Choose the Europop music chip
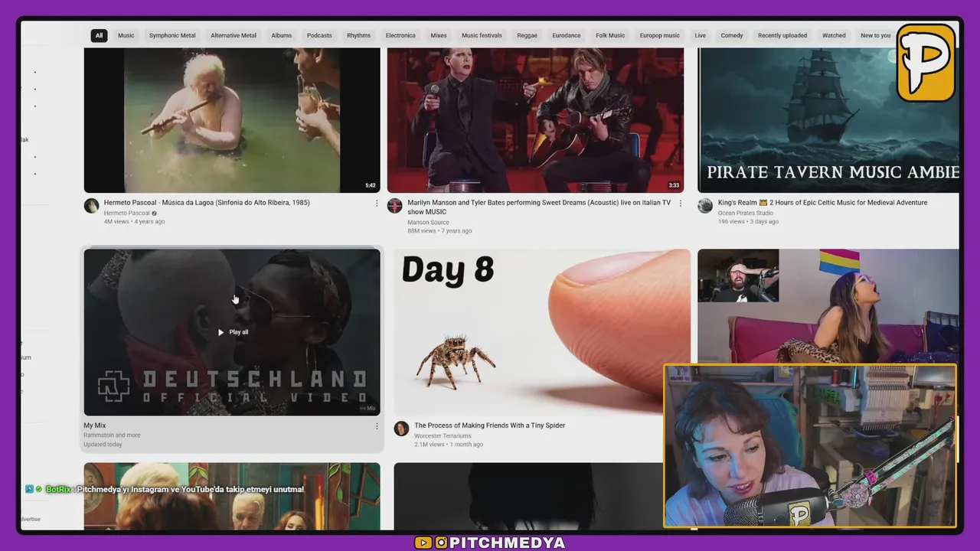Image resolution: width=980 pixels, height=551 pixels. pyautogui.click(x=660, y=35)
